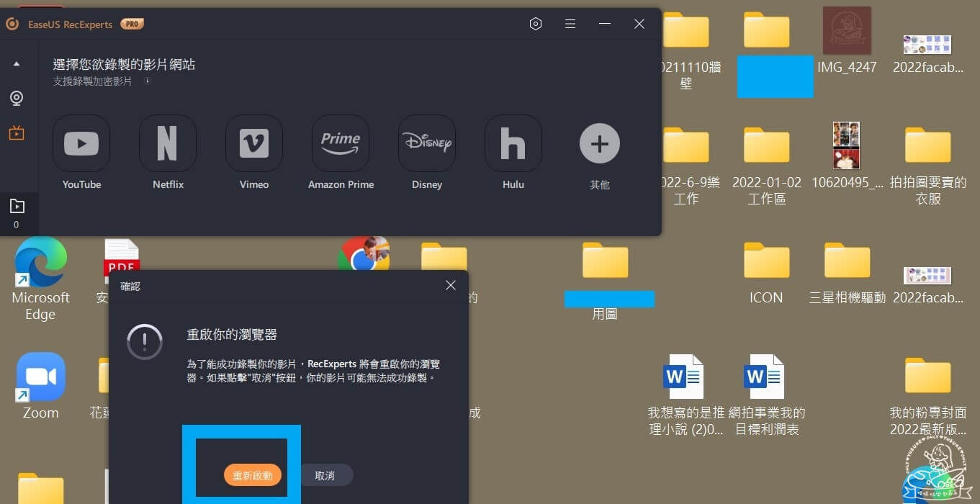Viewport: 980px width, 504px height.
Task: Collapse the sidebar with the up arrow
Action: [17, 63]
